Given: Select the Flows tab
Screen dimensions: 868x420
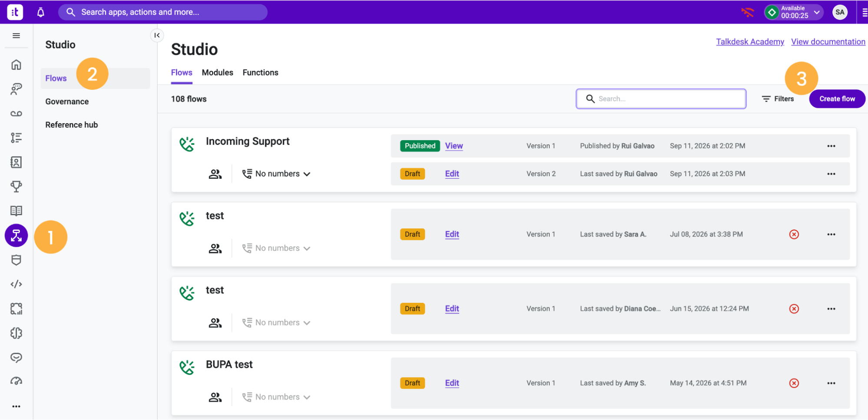Looking at the screenshot, I should (x=182, y=72).
